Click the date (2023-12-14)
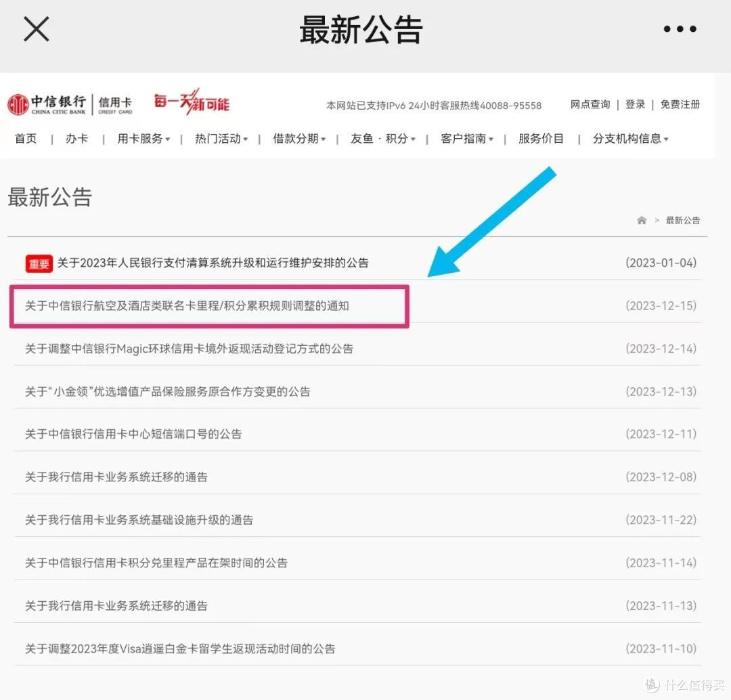The image size is (731, 700). tap(661, 349)
